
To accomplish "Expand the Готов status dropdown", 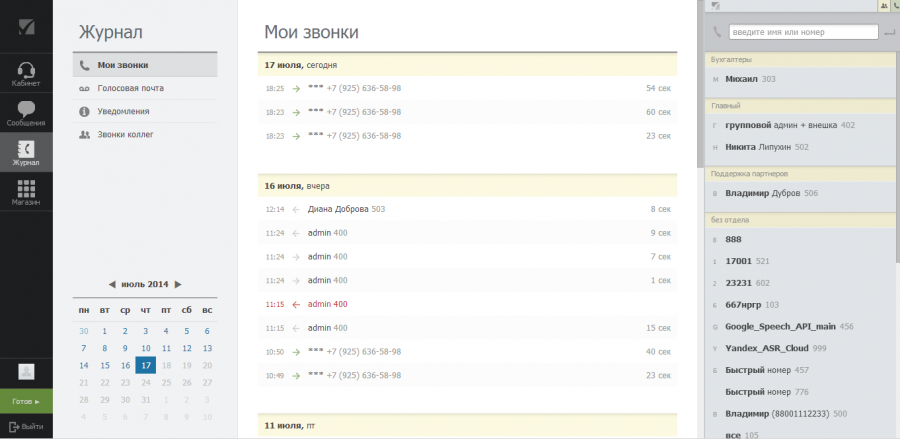I will (x=26, y=401).
